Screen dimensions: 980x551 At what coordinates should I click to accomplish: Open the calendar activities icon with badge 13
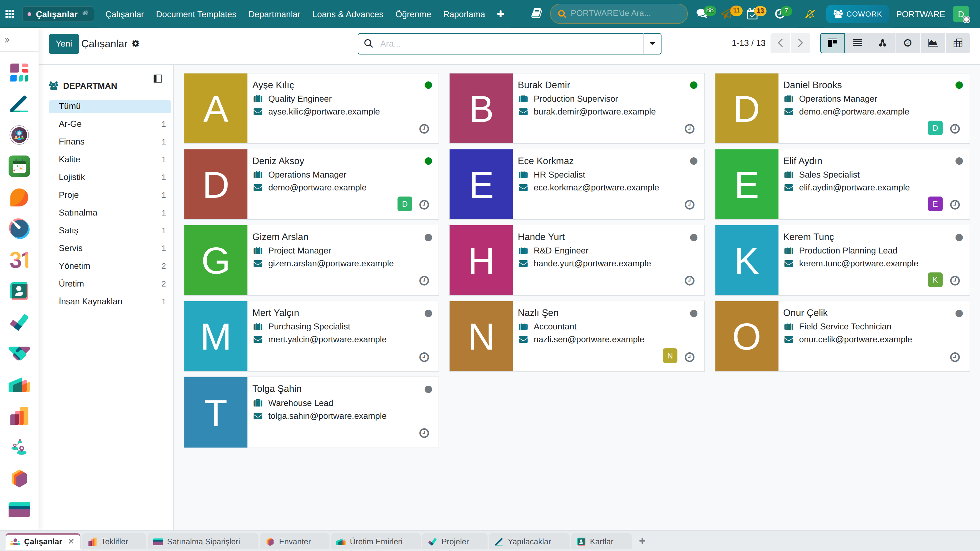752,14
